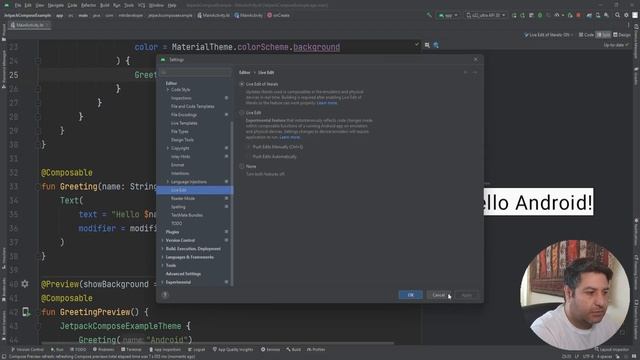The width and height of the screenshot is (640, 360).
Task: Select Live Edit of literals radio button
Action: click(x=242, y=84)
